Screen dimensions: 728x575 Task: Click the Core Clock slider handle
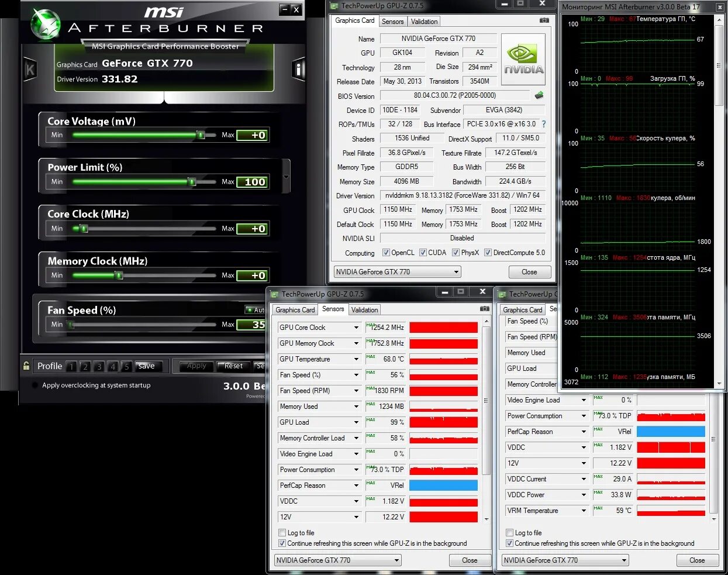pos(84,229)
